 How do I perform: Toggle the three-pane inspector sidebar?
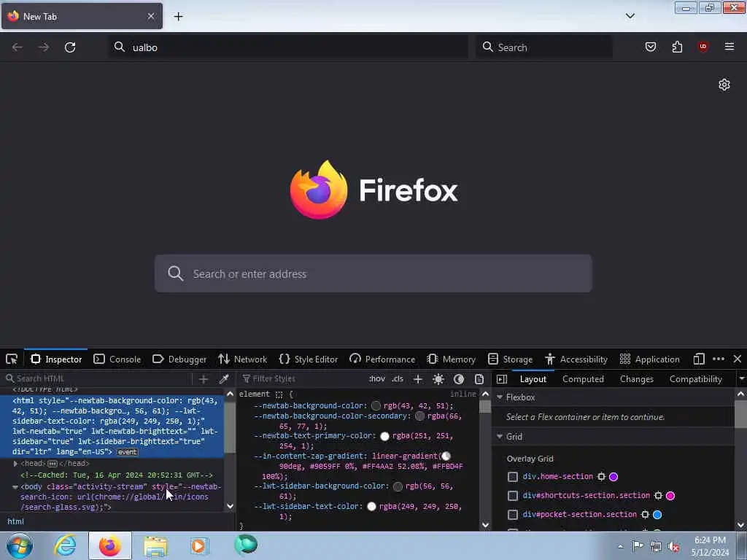pos(502,379)
